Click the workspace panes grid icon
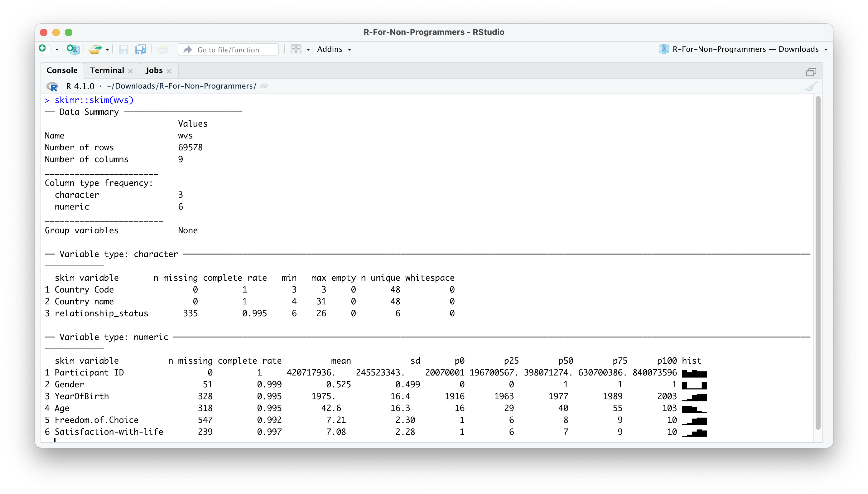This screenshot has width=868, height=494. coord(296,50)
